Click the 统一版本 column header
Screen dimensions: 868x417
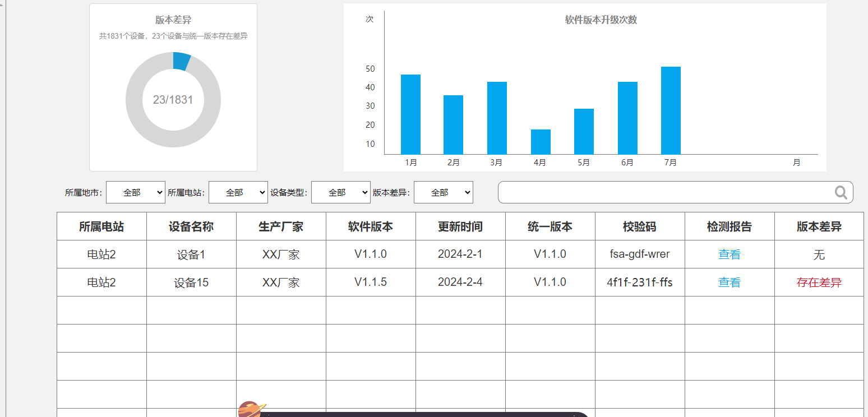click(x=550, y=226)
